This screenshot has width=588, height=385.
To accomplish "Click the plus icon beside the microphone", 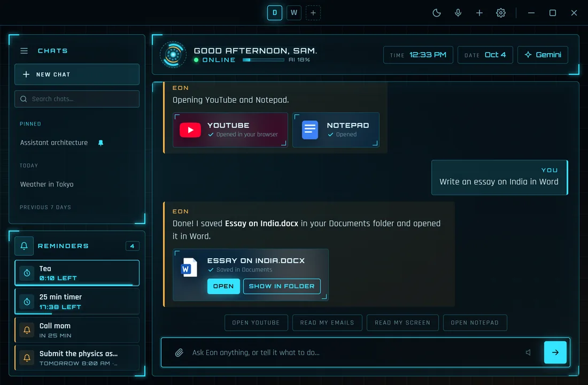I will (479, 13).
